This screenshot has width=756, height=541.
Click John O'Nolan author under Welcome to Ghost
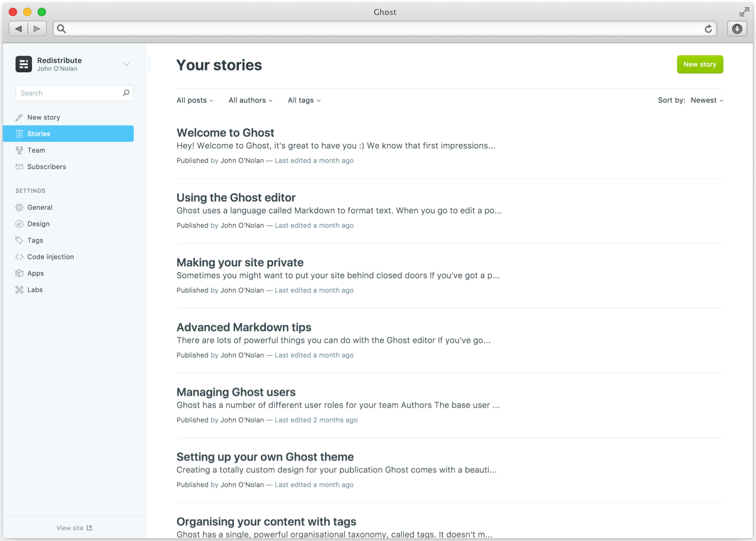tap(242, 160)
